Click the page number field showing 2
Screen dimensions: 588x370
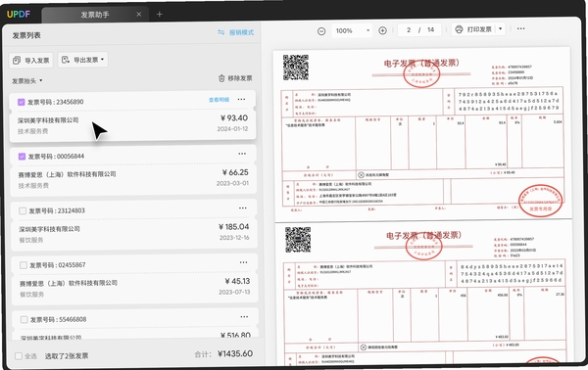tap(409, 30)
